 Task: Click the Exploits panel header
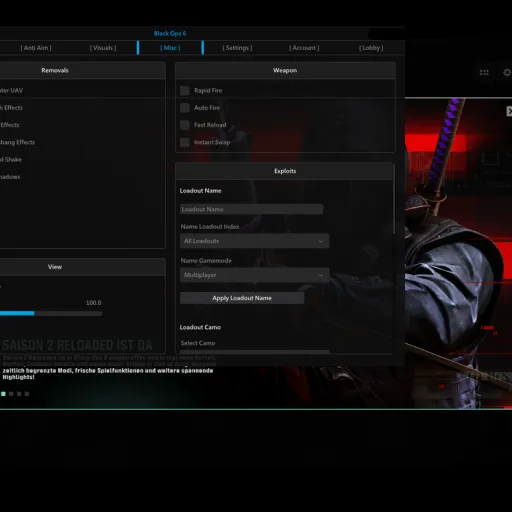[x=285, y=171]
